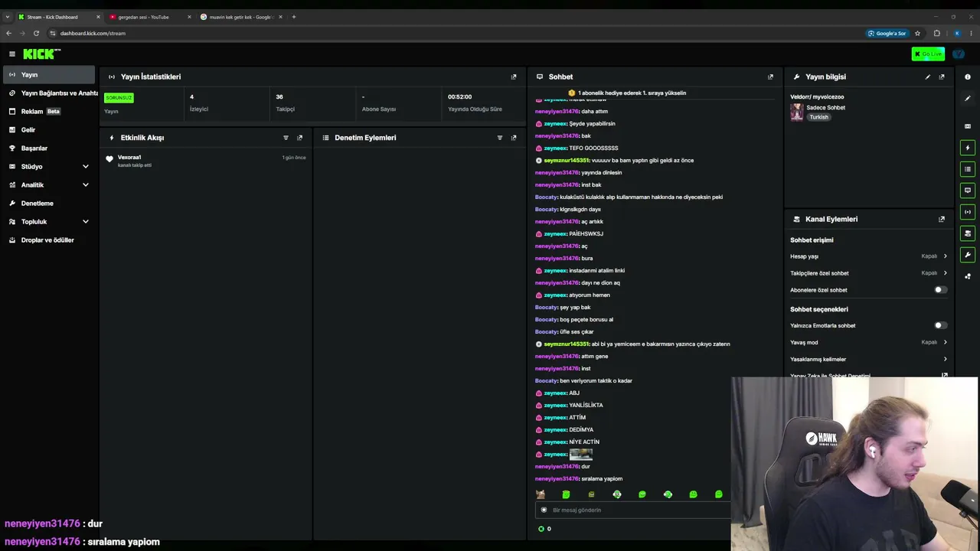Click the heart icon beside Vexoraa1

(109, 159)
